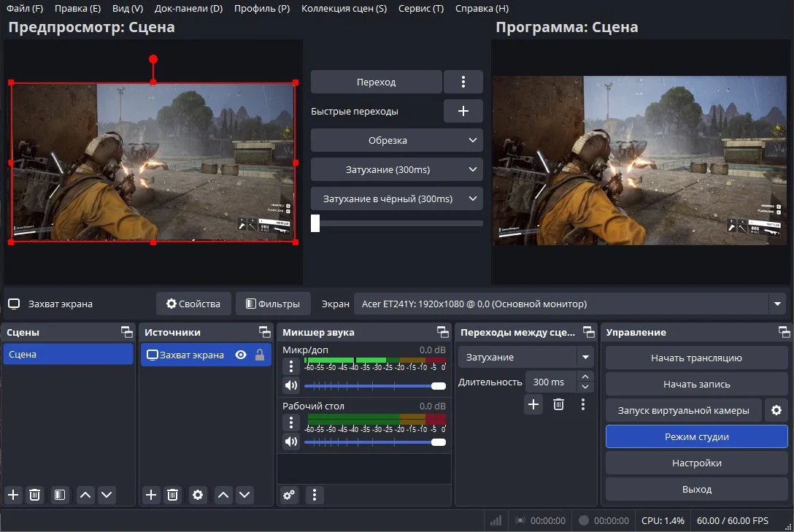The width and height of the screenshot is (794, 532).
Task: Add a new scene transition
Action: point(533,404)
